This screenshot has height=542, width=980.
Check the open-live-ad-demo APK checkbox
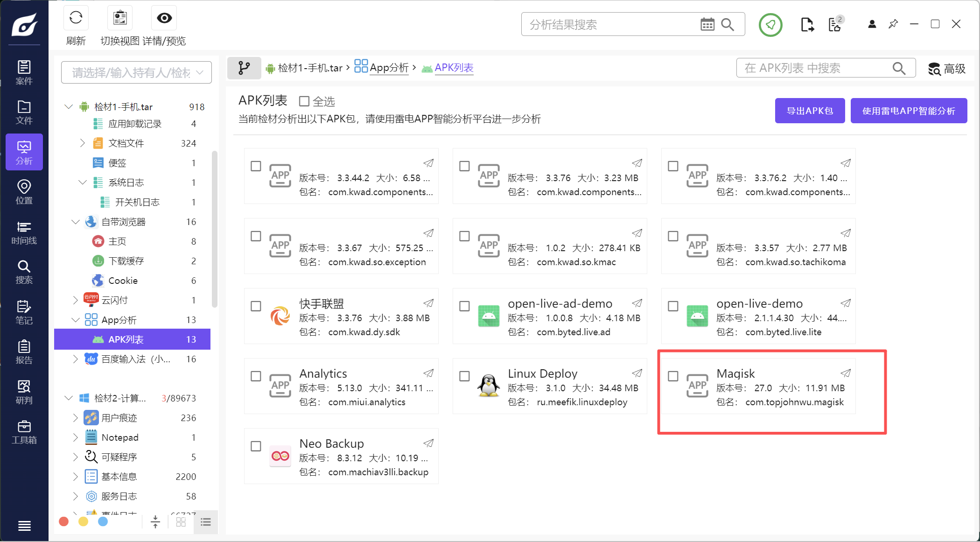[x=464, y=306]
